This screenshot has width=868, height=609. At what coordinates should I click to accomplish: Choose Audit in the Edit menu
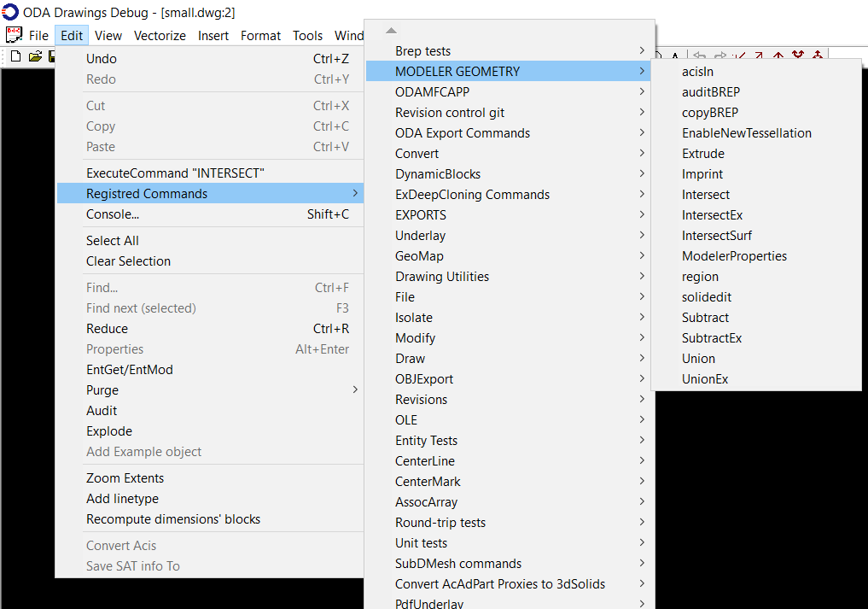pos(210,411)
